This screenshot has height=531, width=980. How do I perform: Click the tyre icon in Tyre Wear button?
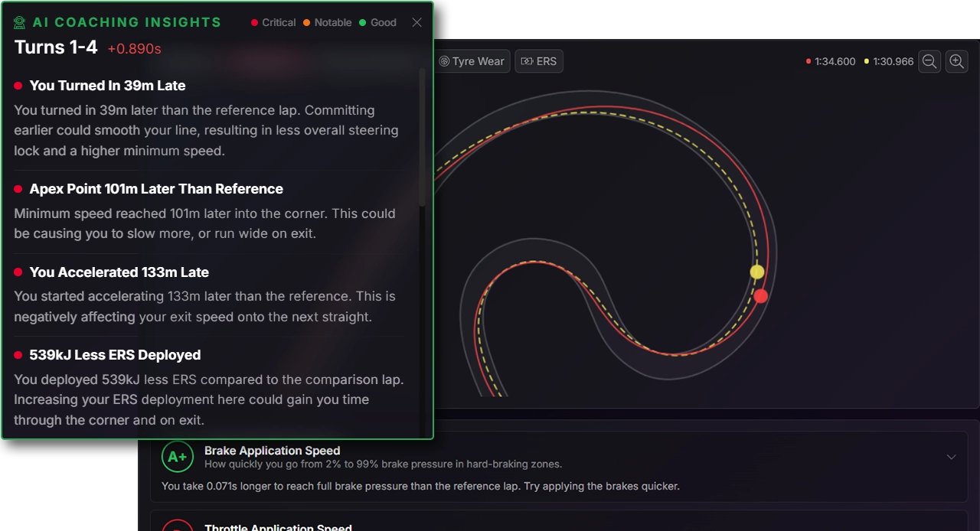(x=444, y=61)
